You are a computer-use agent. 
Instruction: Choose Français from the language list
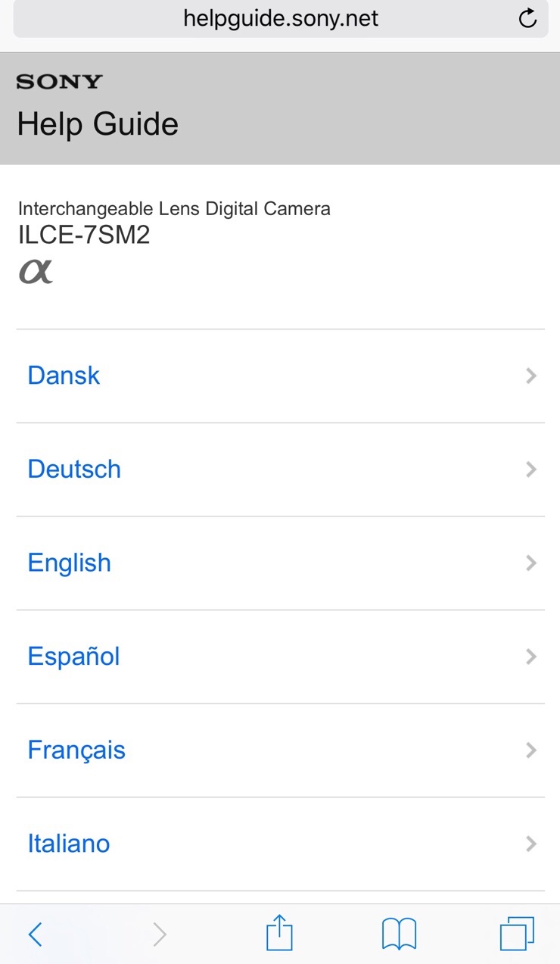[76, 750]
